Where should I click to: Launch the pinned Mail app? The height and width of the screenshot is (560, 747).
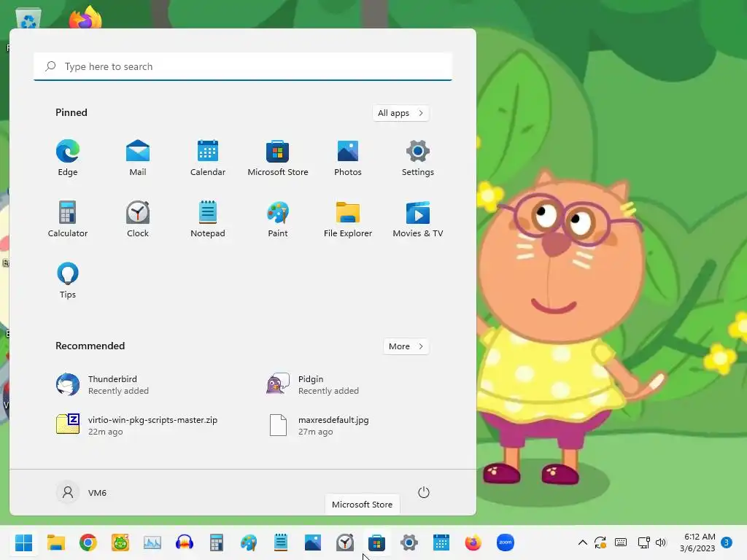(138, 158)
